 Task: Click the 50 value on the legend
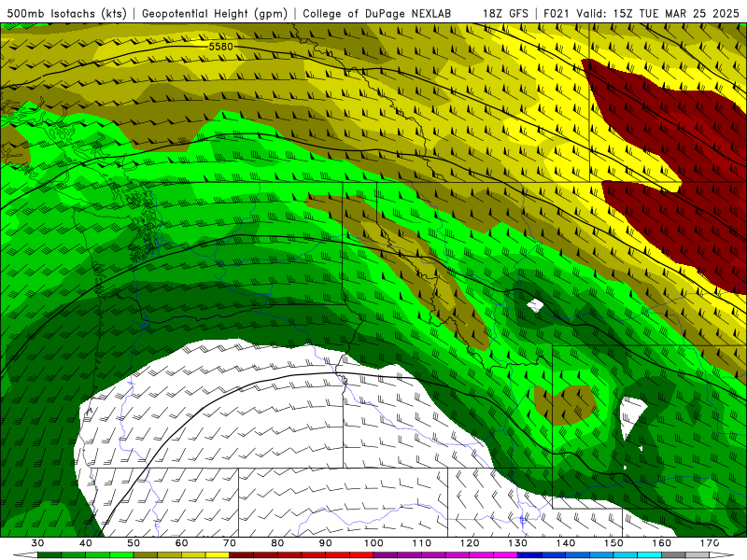pos(134,543)
